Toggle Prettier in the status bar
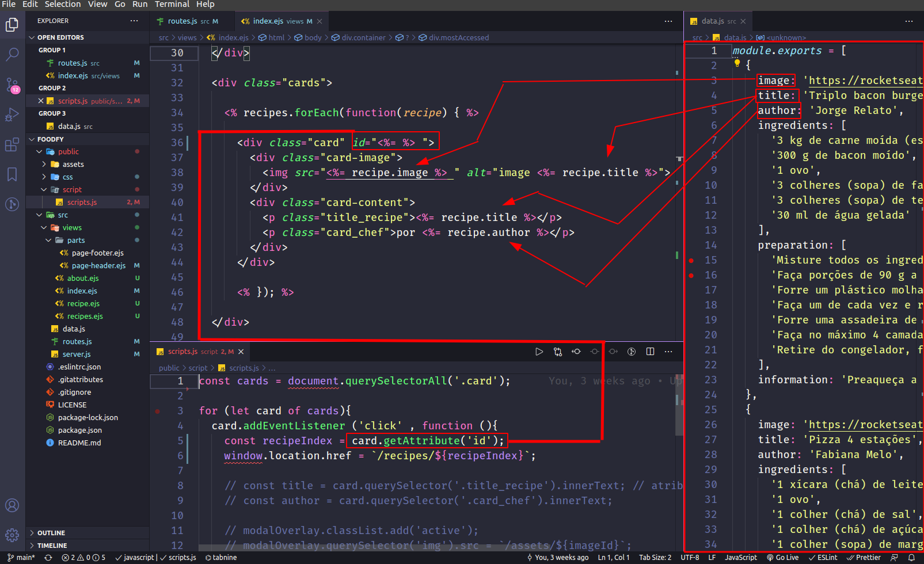This screenshot has height=564, width=924. [x=864, y=557]
